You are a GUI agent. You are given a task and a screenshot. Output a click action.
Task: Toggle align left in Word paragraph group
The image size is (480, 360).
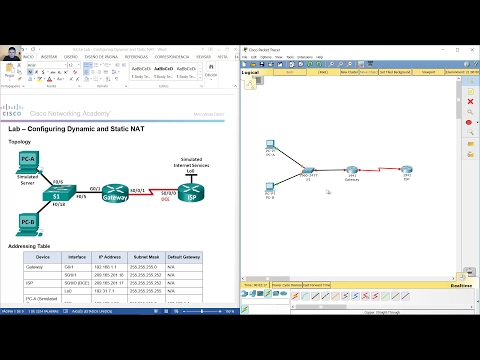tap(86, 72)
